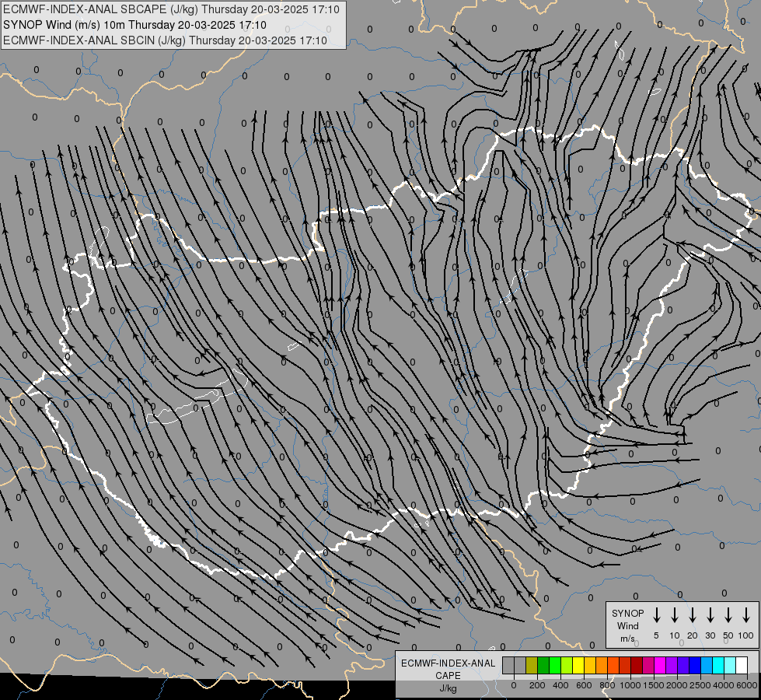Click the wind arrow above label 50
761x700 pixels.
point(728,615)
